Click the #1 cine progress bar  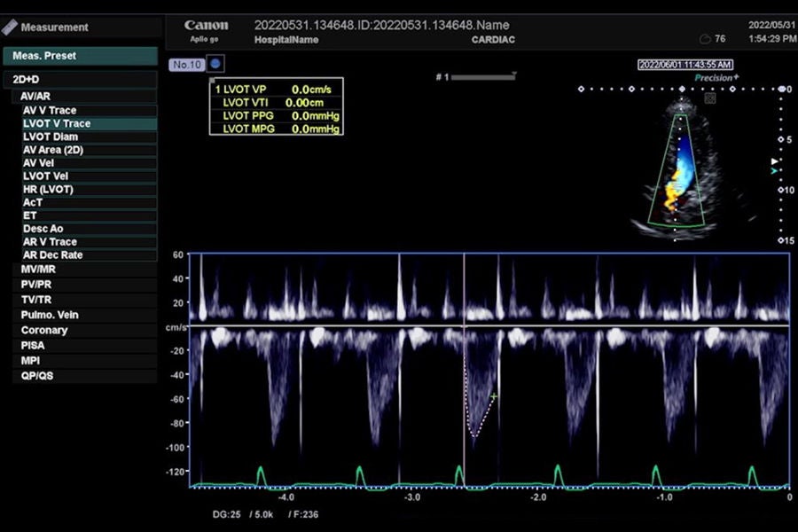click(x=483, y=77)
